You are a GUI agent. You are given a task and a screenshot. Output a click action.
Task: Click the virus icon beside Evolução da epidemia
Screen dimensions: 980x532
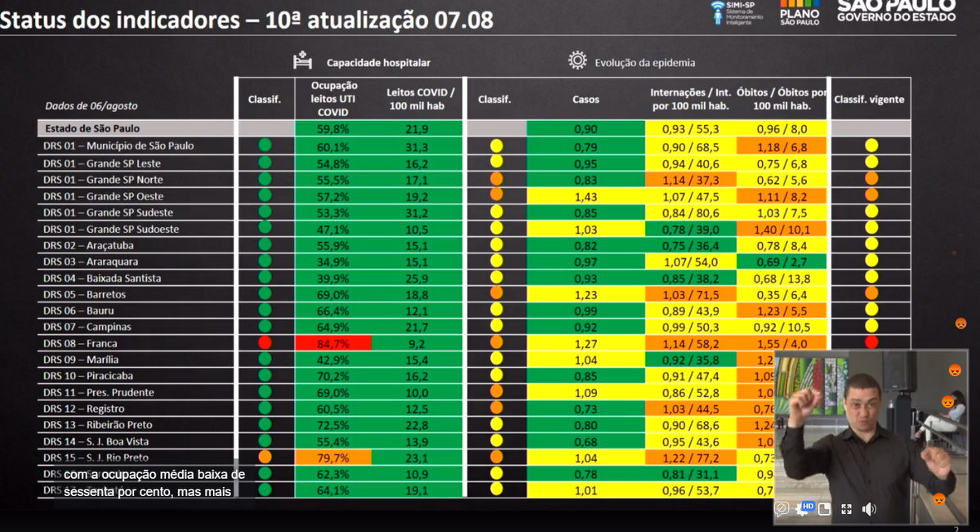[578, 61]
